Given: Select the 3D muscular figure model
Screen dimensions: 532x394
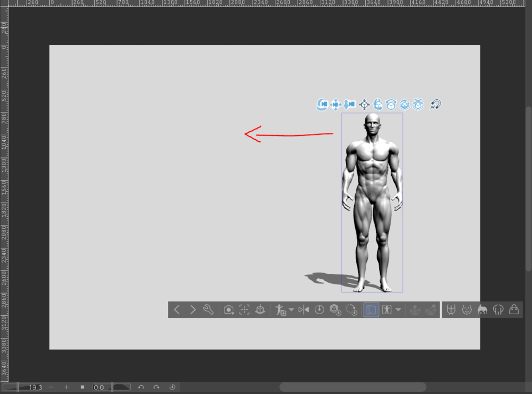Looking at the screenshot, I should coord(372,203).
